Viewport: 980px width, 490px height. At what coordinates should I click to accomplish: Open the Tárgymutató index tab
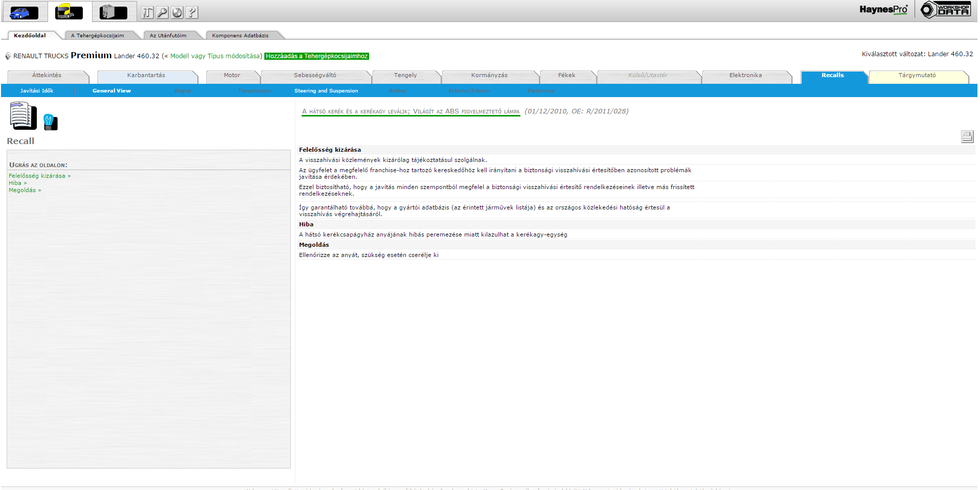tap(917, 76)
